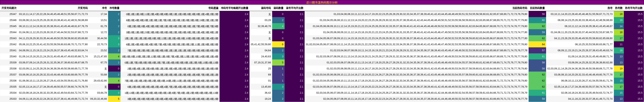Viewport: 644px width, 102px height.
Task: Click period cell 25345
Action: 13,26
